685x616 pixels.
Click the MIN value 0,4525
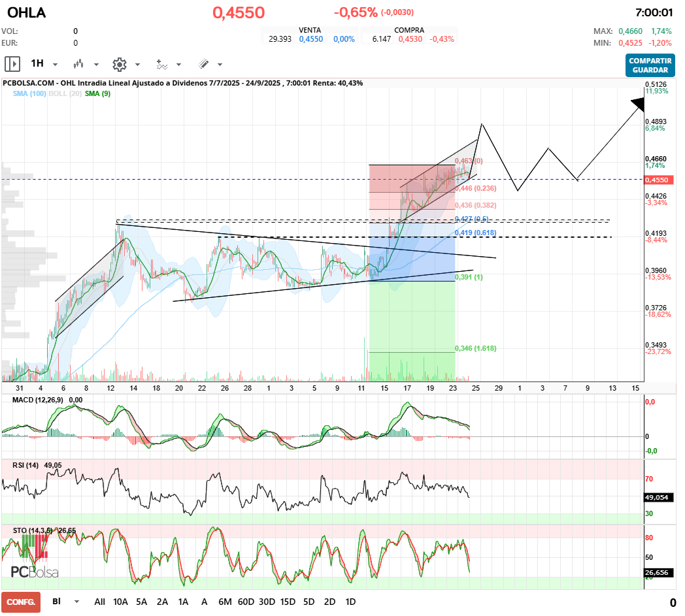click(x=630, y=42)
